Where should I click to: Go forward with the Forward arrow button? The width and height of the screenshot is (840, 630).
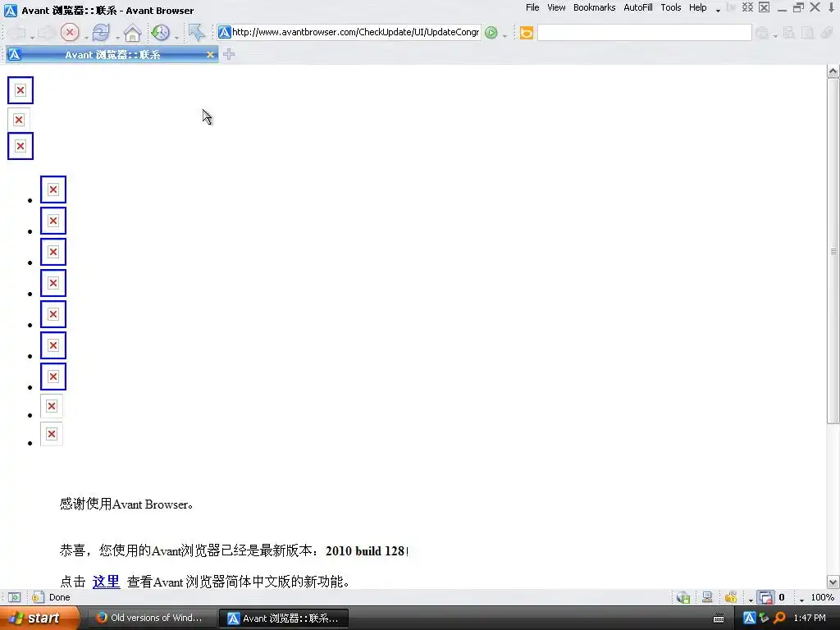click(x=46, y=33)
